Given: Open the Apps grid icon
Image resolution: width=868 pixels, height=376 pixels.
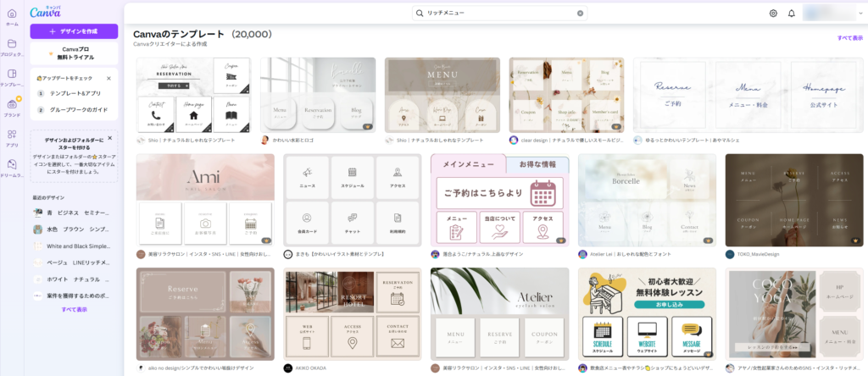Looking at the screenshot, I should click(x=12, y=136).
